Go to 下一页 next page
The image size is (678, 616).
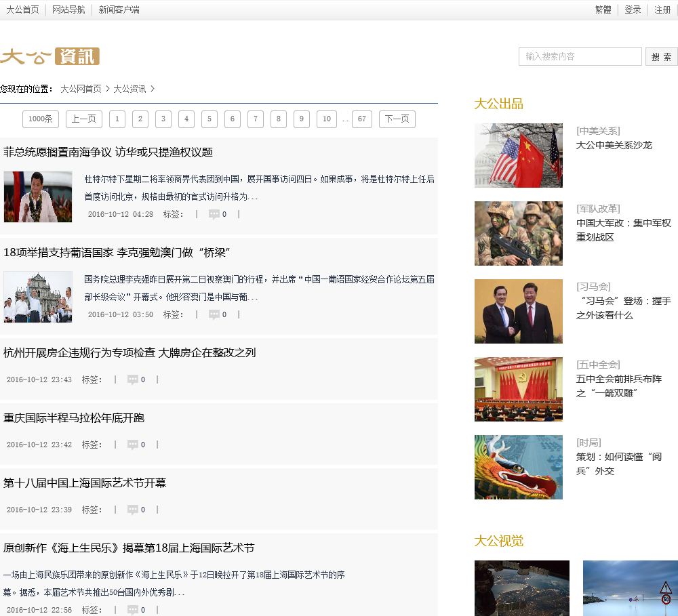[397, 119]
